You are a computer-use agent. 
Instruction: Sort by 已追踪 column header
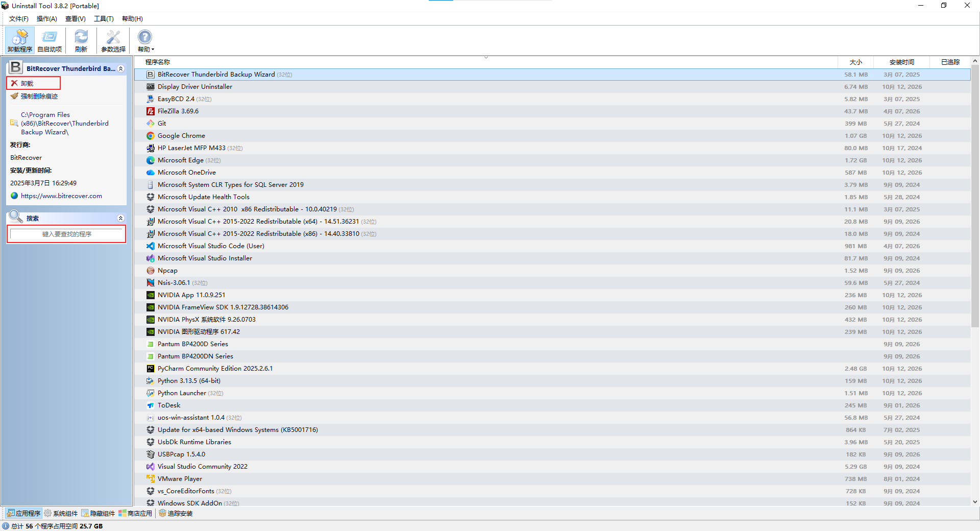pos(950,62)
